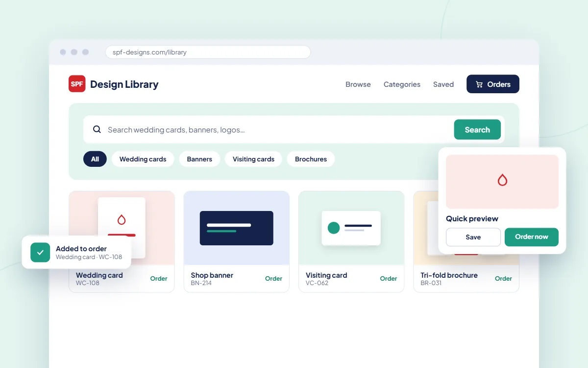Image resolution: width=588 pixels, height=368 pixels.
Task: Open Categories in top navigation
Action: pyautogui.click(x=402, y=84)
